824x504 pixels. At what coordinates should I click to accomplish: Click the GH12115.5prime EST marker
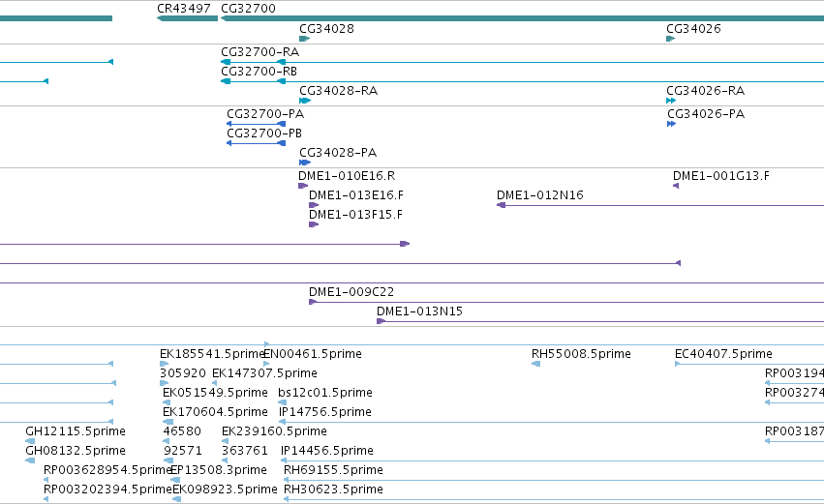30,441
